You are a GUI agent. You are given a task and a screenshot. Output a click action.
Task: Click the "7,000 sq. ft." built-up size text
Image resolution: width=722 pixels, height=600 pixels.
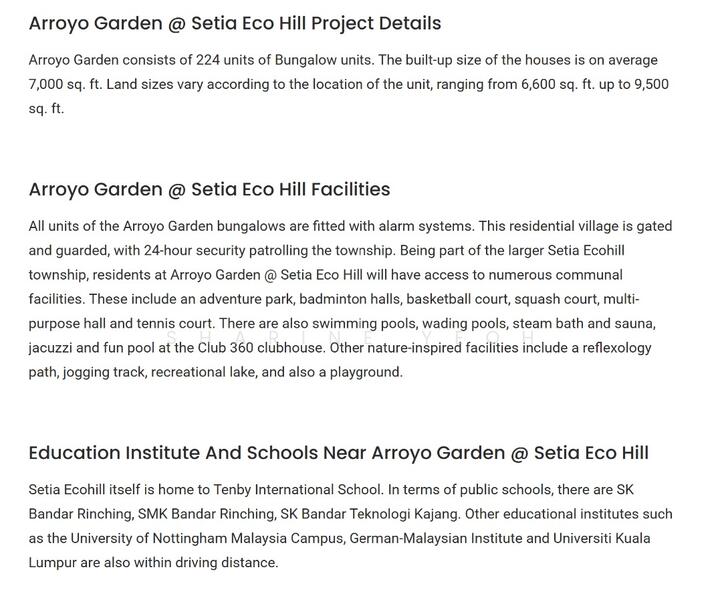tap(66, 85)
